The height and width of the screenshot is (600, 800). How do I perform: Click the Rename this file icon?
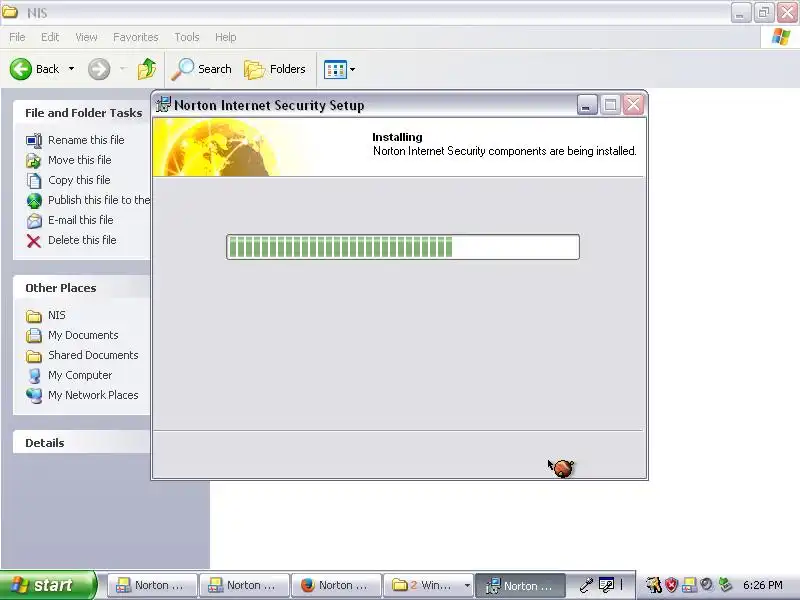pyautogui.click(x=34, y=140)
